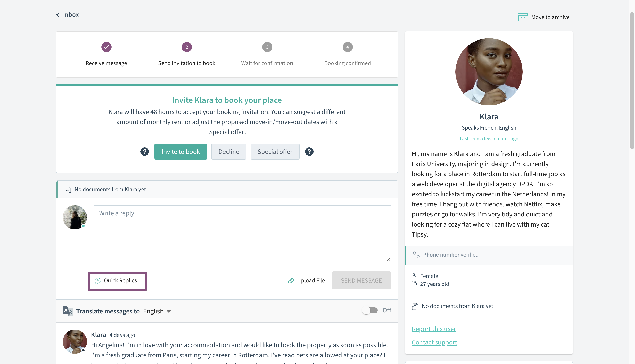Select the Receive message checkmark step
635x364 pixels.
[x=106, y=47]
